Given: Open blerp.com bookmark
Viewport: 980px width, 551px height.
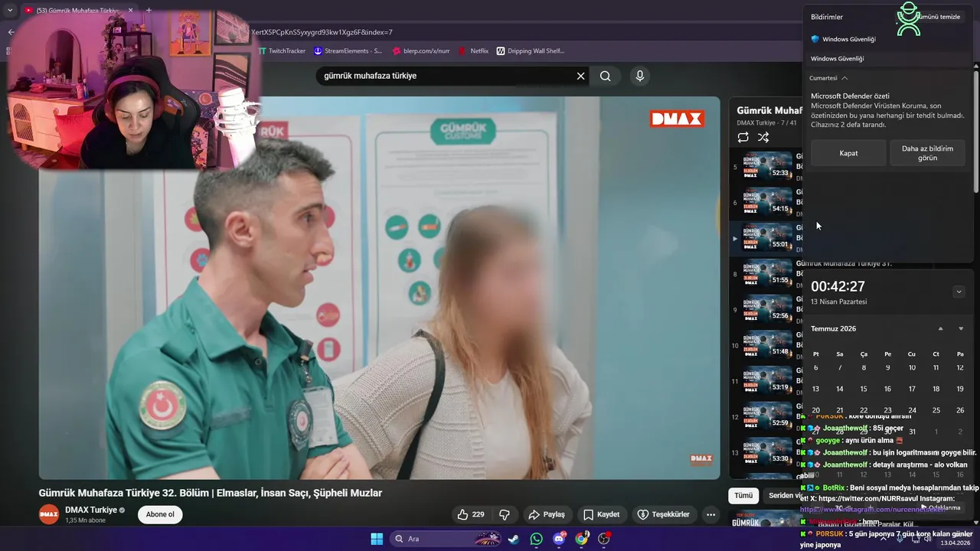Looking at the screenshot, I should 420,51.
